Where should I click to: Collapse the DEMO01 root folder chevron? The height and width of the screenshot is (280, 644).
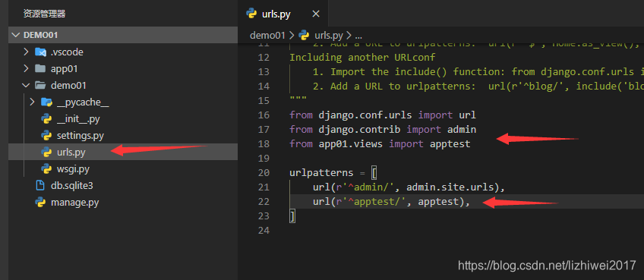16,36
